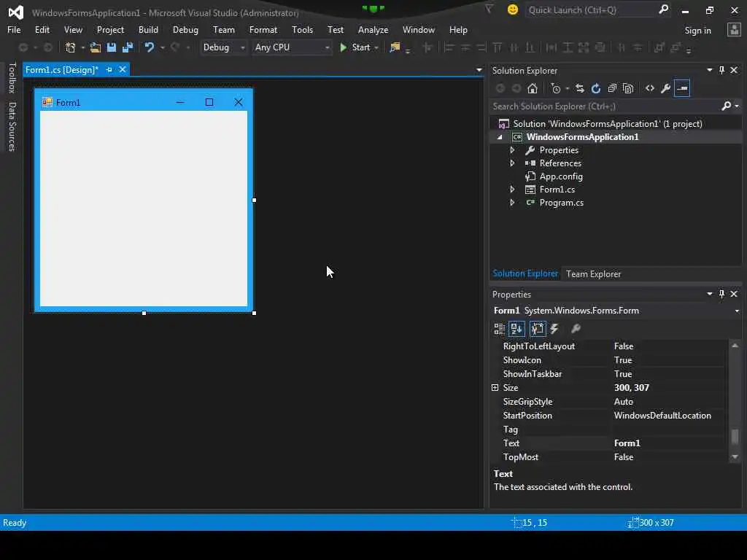The image size is (747, 560).
Task: Open the File menu
Action: tap(14, 29)
